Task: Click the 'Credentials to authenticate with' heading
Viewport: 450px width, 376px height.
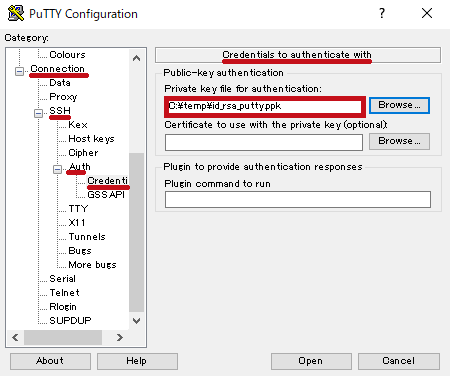Action: (x=297, y=54)
